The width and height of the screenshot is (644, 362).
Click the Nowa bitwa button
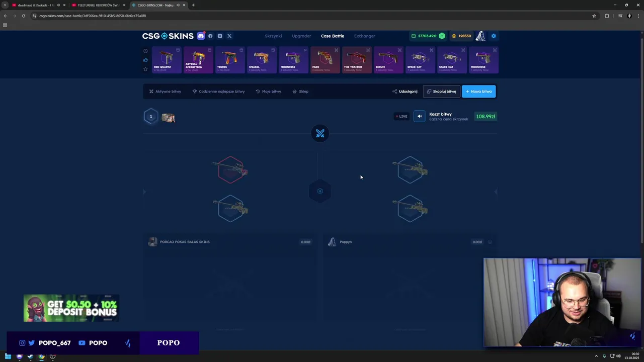point(478,92)
